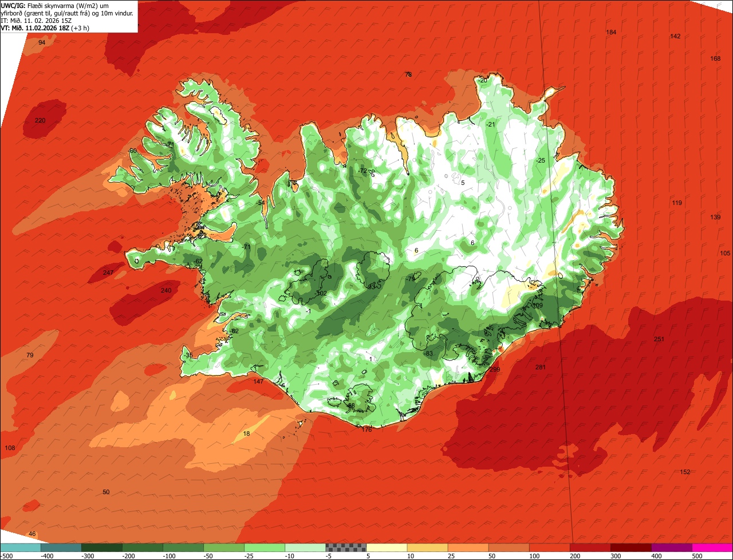Click the flux value 5 in the white northeast area
The height and width of the screenshot is (560, 733).
point(463,183)
